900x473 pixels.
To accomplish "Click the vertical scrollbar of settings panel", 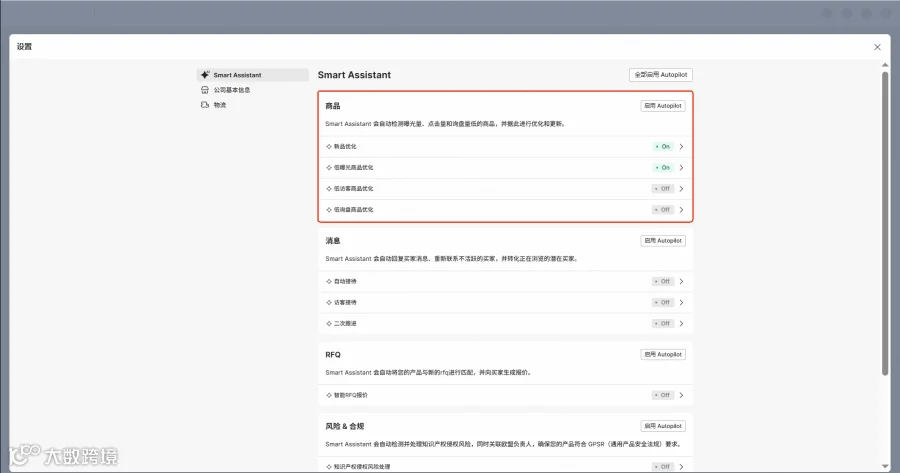I will pos(885,224).
